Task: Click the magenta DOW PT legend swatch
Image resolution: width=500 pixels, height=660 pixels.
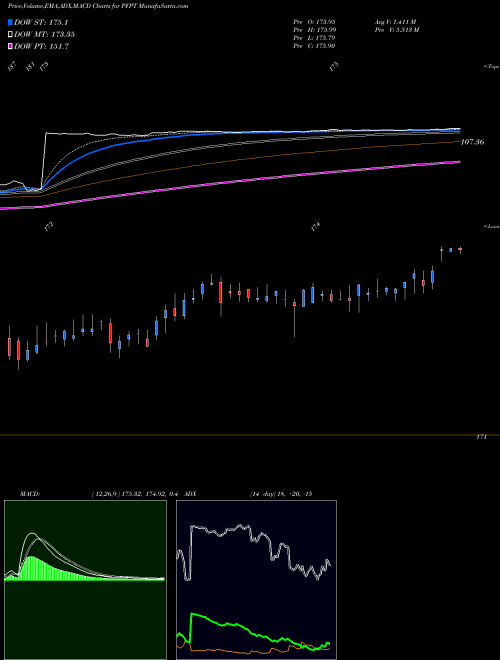Action: point(10,46)
